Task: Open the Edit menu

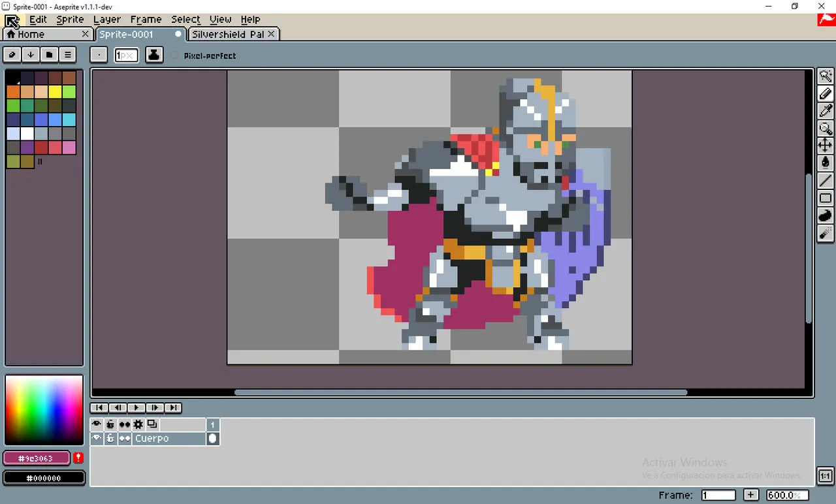Action: [x=38, y=20]
